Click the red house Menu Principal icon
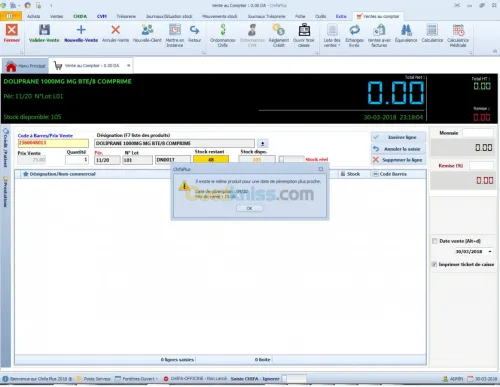This screenshot has height=387, width=500. point(11,66)
